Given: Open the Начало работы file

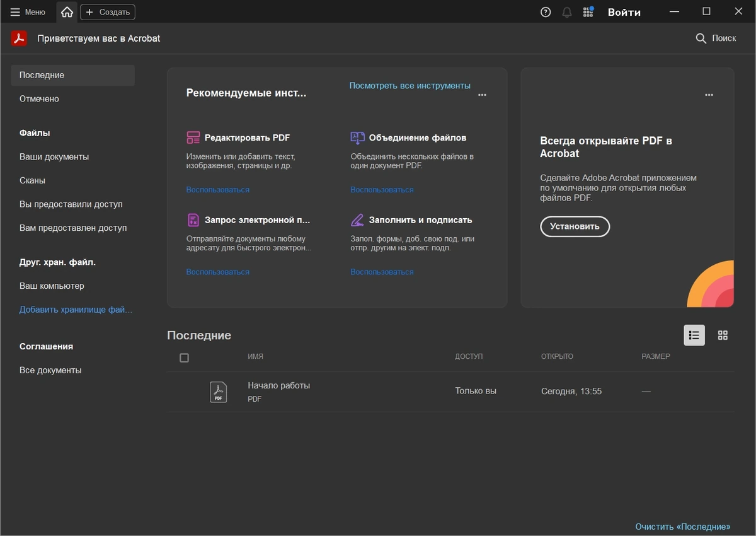Looking at the screenshot, I should click(x=278, y=385).
